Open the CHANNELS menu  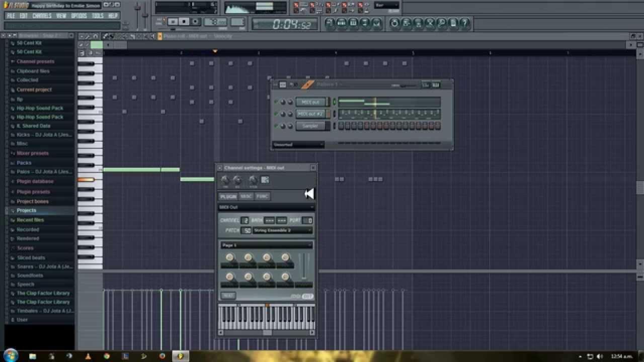42,16
